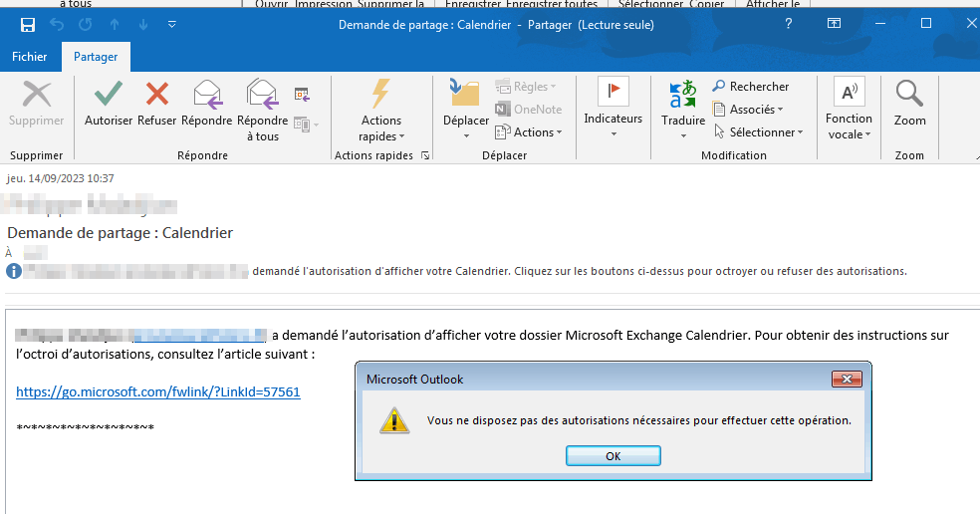Open the Traduire translation tool
Screen dimensions: 980x514
(683, 109)
